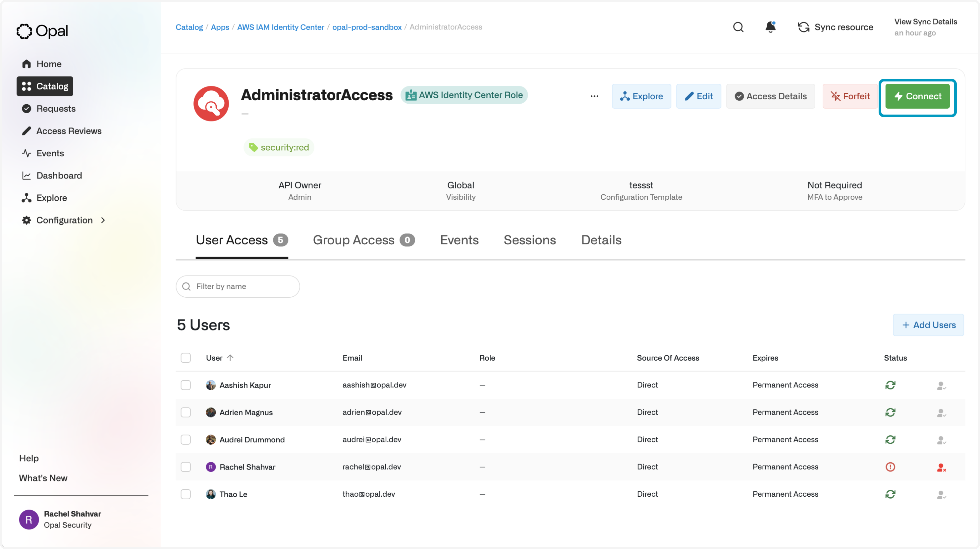Check the Audrei Drummond row checkbox
Image resolution: width=980 pixels, height=549 pixels.
(186, 440)
